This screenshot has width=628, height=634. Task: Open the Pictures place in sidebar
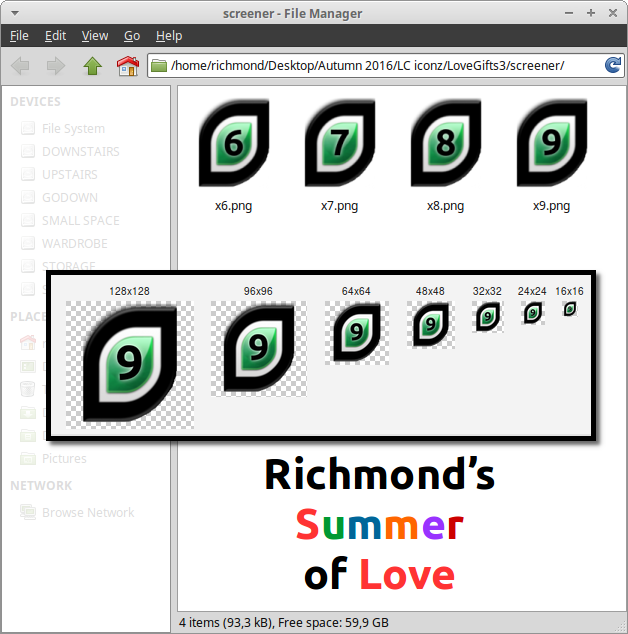tap(64, 458)
